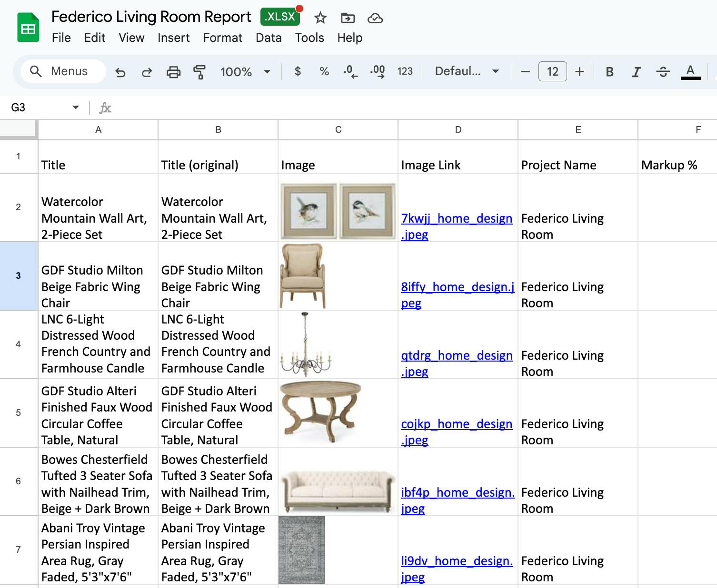Click the Chesterfield sofa thumbnail
The height and width of the screenshot is (588, 717).
coord(338,492)
